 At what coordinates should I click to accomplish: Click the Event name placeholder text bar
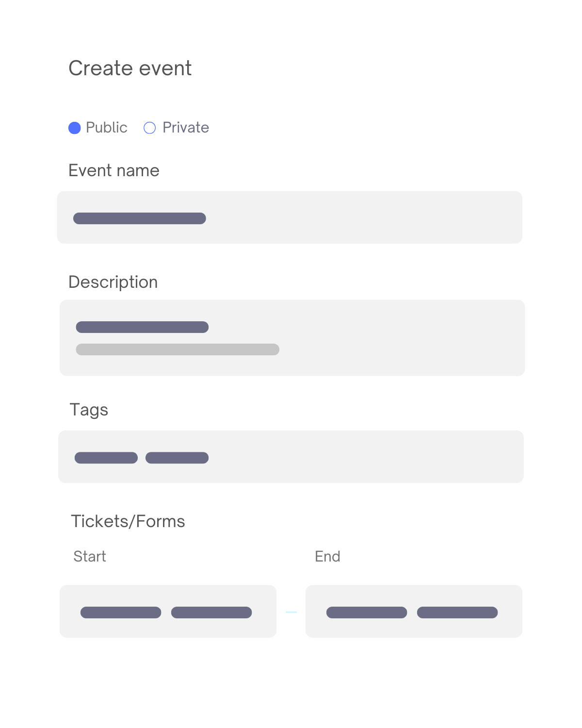140,218
